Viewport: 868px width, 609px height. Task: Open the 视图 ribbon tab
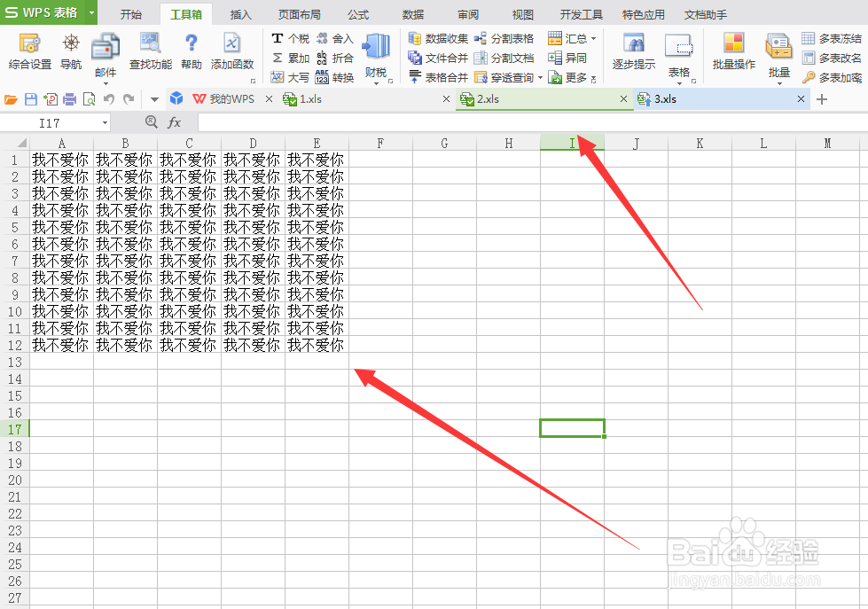pyautogui.click(x=522, y=14)
